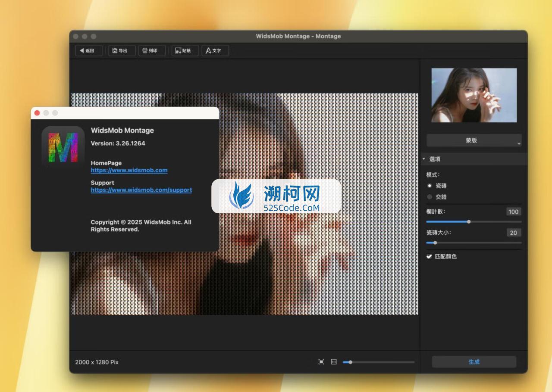The image size is (552, 392).
Task: Select the 瓷磚 mode radio button
Action: (x=430, y=186)
